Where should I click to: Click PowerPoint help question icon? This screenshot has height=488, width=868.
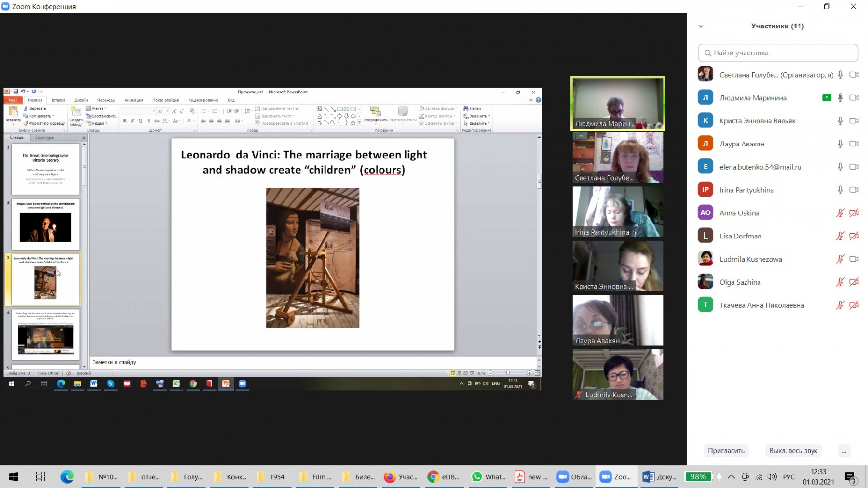538,100
